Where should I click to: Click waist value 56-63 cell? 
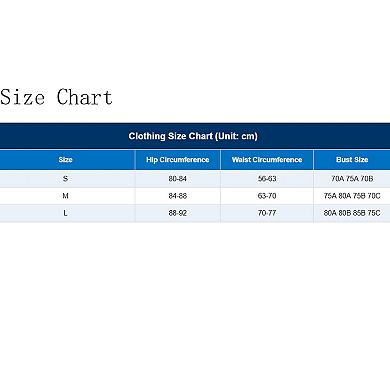(x=267, y=179)
